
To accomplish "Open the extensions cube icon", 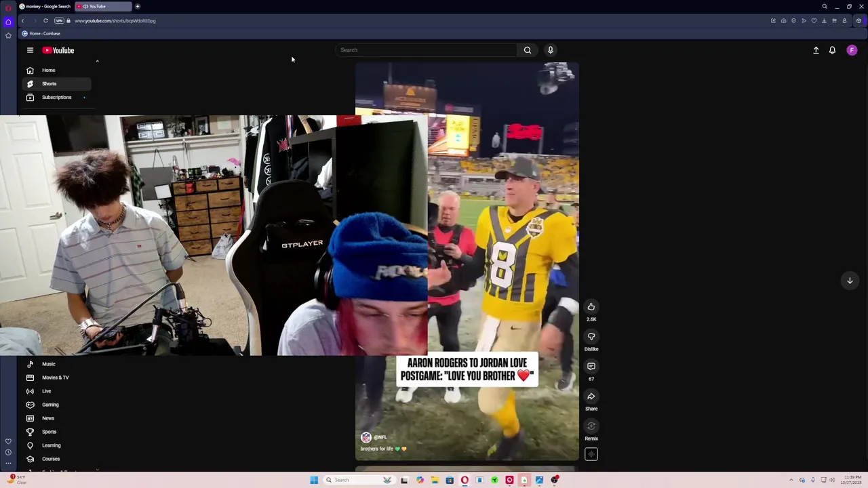I will tap(859, 20).
